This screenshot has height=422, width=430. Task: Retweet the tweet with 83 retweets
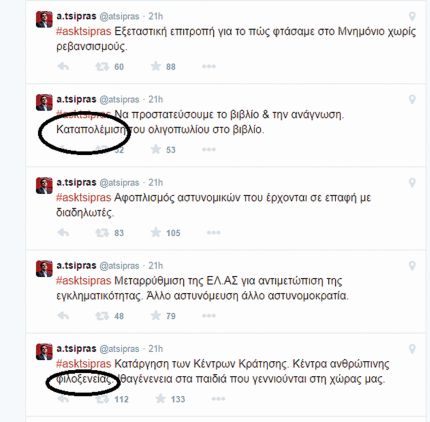(102, 232)
